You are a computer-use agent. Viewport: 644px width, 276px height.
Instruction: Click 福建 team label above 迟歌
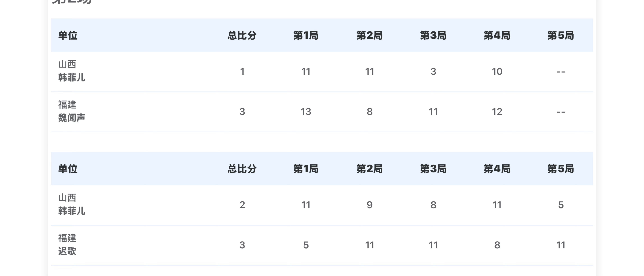click(67, 238)
